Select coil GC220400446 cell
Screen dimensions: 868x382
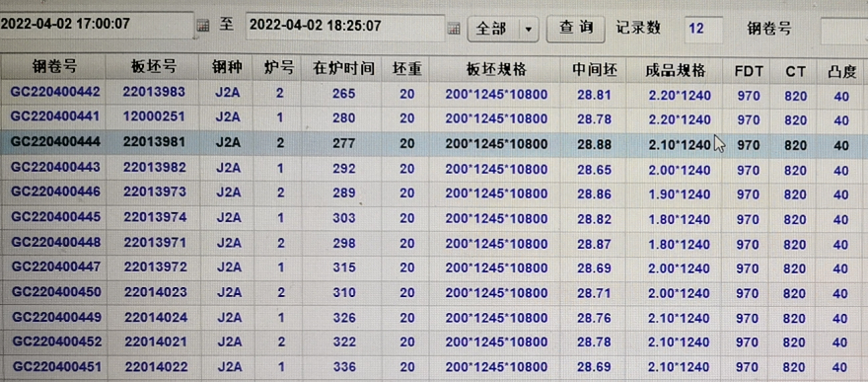pyautogui.click(x=55, y=191)
